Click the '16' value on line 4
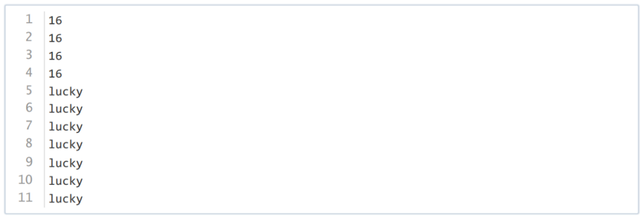Image resolution: width=644 pixels, height=217 pixels. coord(55,74)
